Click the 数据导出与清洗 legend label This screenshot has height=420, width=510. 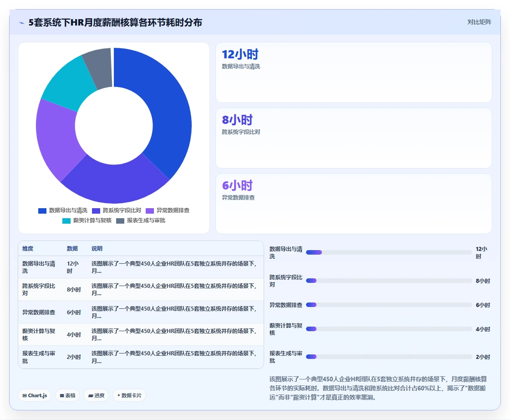pos(68,210)
